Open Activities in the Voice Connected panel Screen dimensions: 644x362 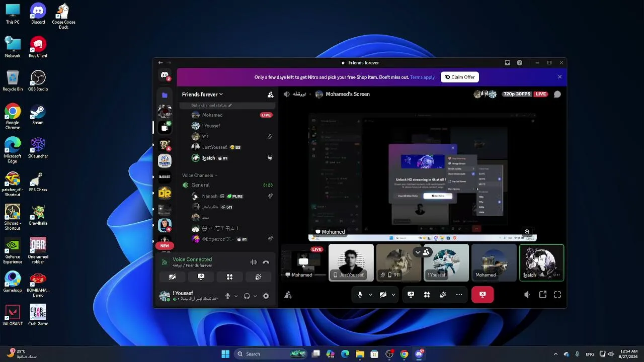(x=229, y=277)
